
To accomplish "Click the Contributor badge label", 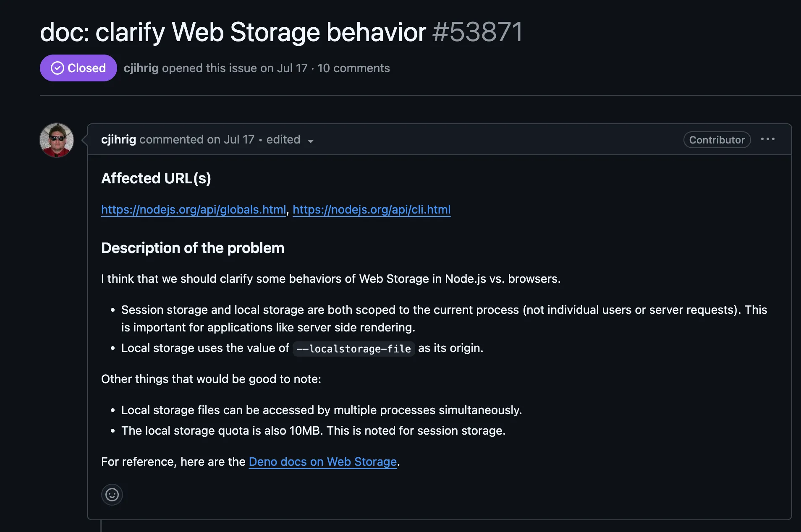I will 717,140.
